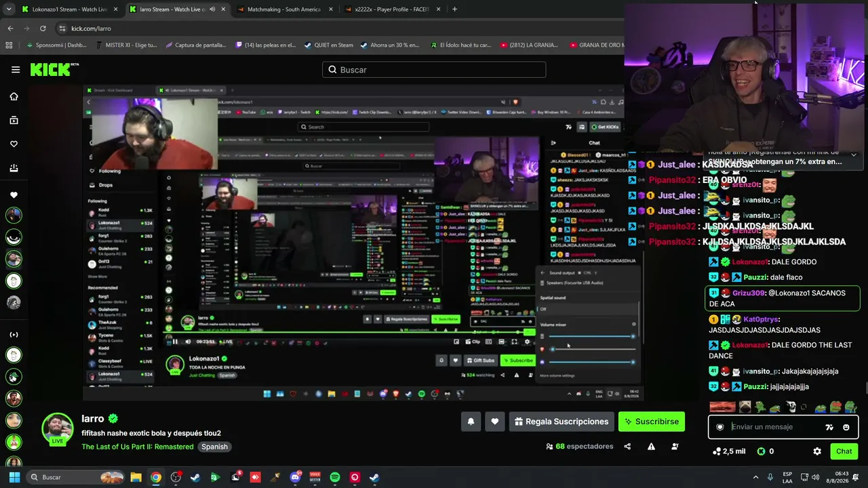Screen dimensions: 868x488
Task: Switch the ESP LAA keyboard language
Action: click(787, 477)
